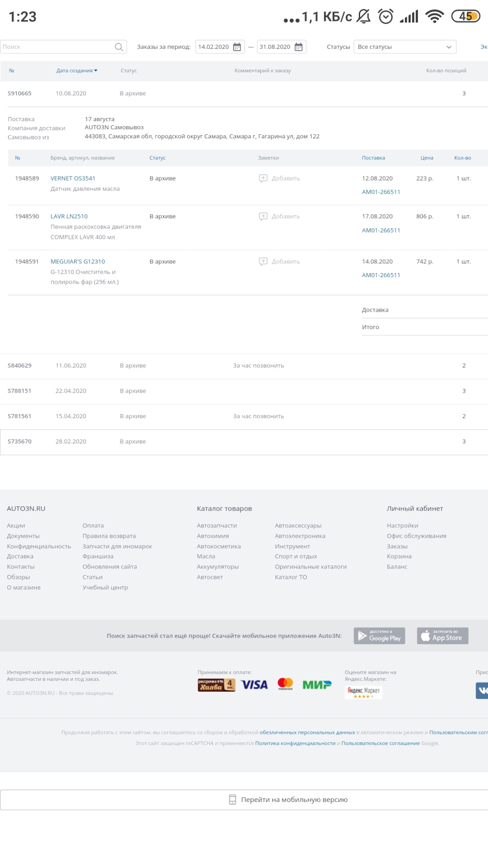This screenshot has width=488, height=868.
Task: Expand order S788151 row
Action: (x=244, y=391)
